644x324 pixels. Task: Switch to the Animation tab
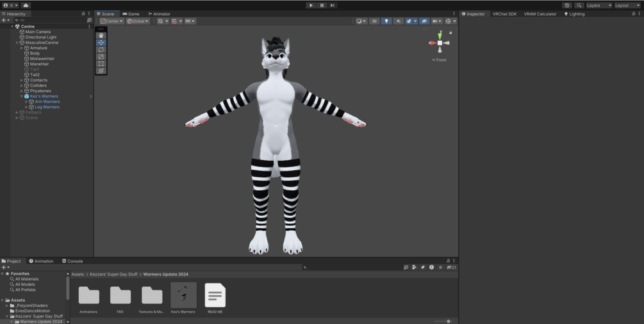[41, 261]
